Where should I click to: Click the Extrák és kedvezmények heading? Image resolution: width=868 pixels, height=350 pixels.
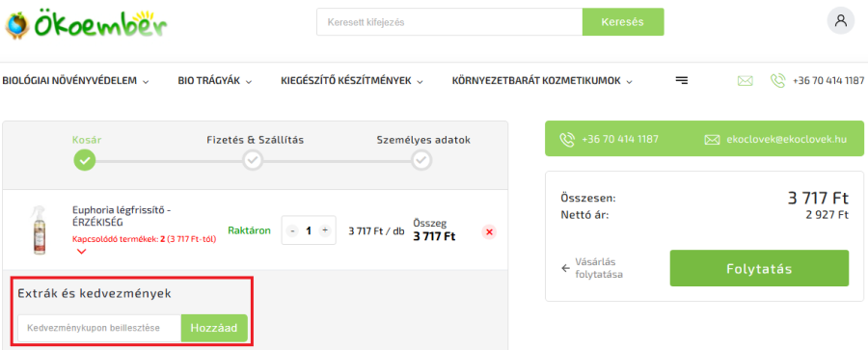point(95,293)
